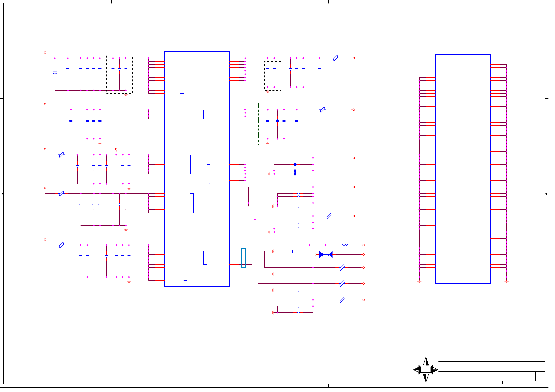The width and height of the screenshot is (555, 392).
Task: Select the ferrite bead inside the green dashed box
Action: tap(323, 110)
